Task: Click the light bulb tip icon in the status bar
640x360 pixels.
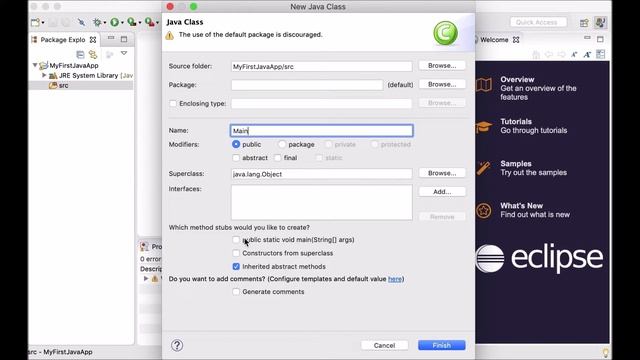Action: pos(606,352)
